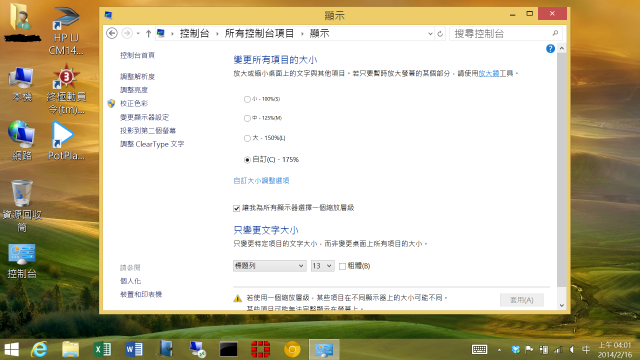Open 投影到第二個螢幕 link
The image size is (640, 360).
pos(148,131)
